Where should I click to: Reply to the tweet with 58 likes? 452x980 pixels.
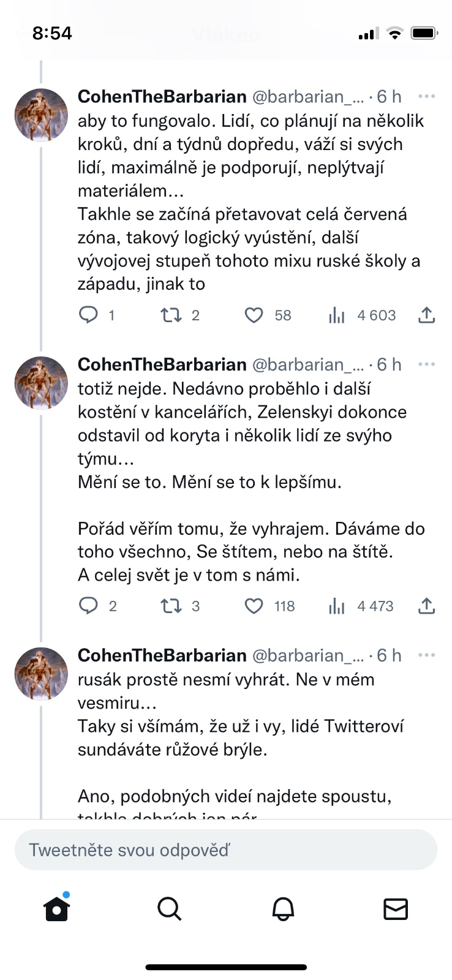[89, 315]
